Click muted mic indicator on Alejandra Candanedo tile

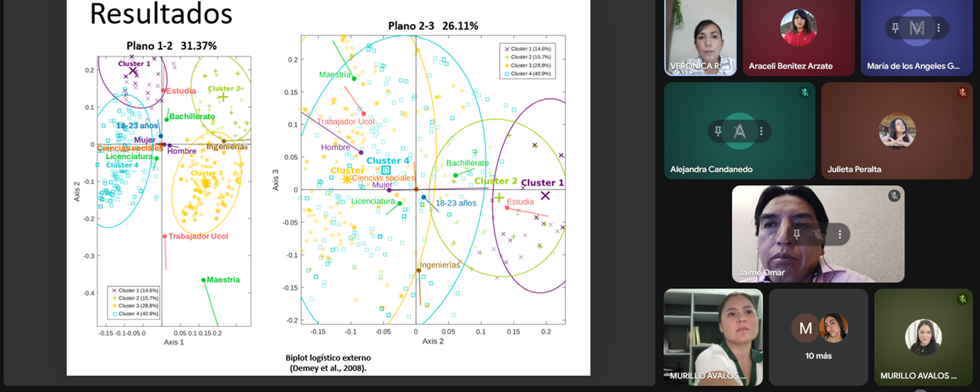pyautogui.click(x=805, y=93)
